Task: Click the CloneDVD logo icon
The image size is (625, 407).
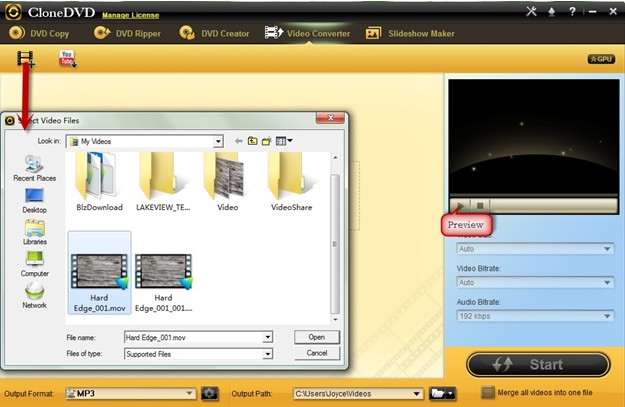Action: point(13,12)
